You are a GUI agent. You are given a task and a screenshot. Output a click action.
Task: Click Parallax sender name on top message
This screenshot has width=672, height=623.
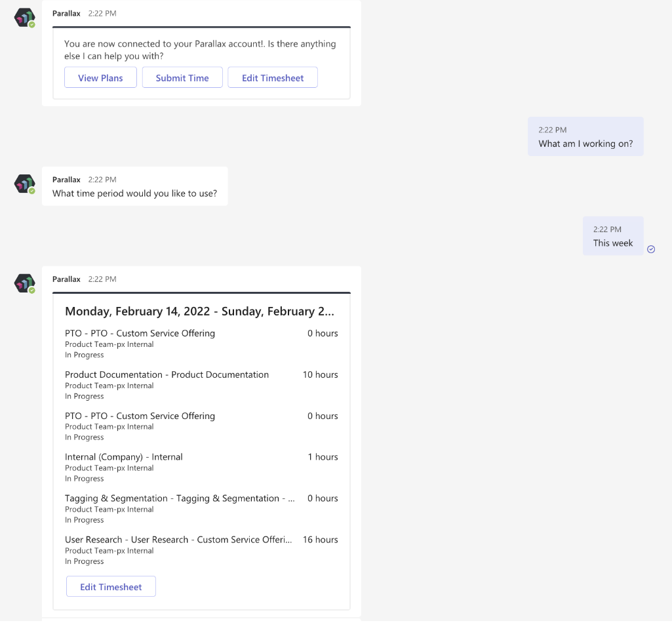(66, 14)
